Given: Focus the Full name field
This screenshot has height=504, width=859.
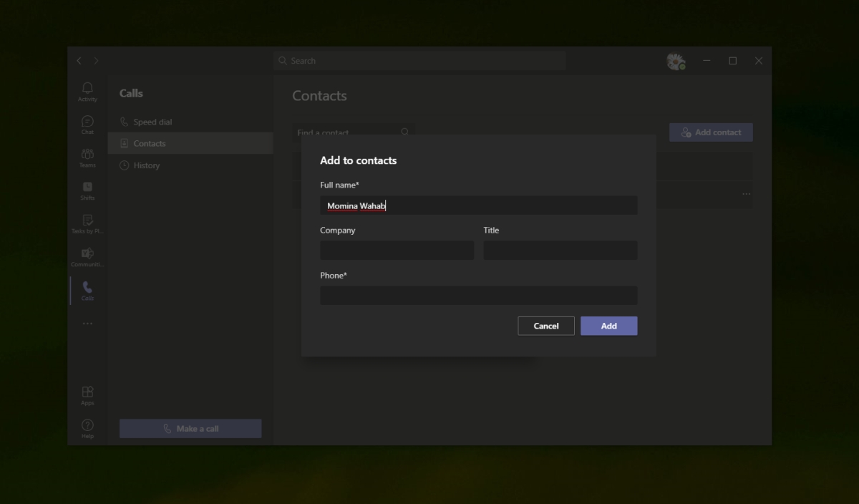Looking at the screenshot, I should (x=479, y=205).
